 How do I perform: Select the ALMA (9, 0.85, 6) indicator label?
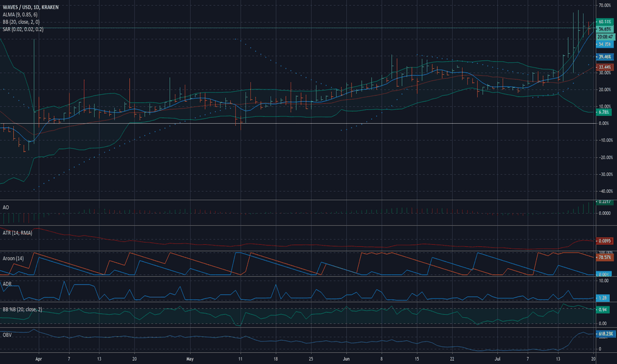[x=20, y=15]
